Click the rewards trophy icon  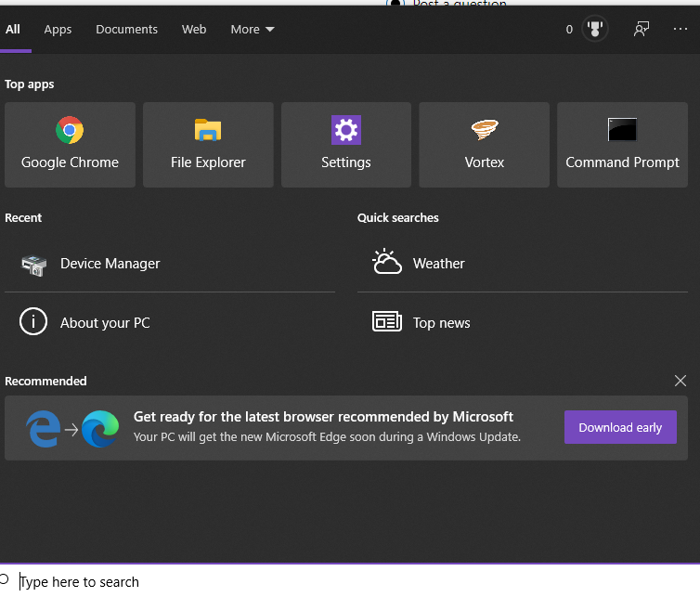[x=595, y=29]
